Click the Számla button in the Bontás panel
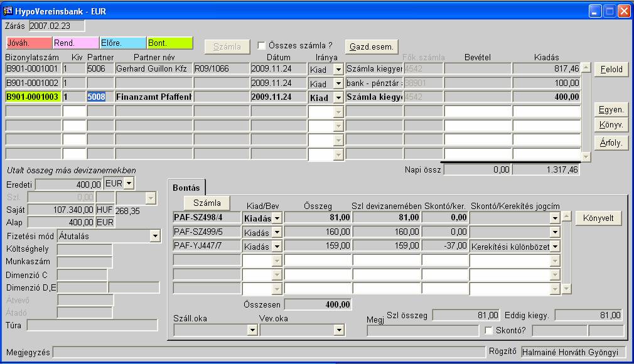 pyautogui.click(x=207, y=203)
